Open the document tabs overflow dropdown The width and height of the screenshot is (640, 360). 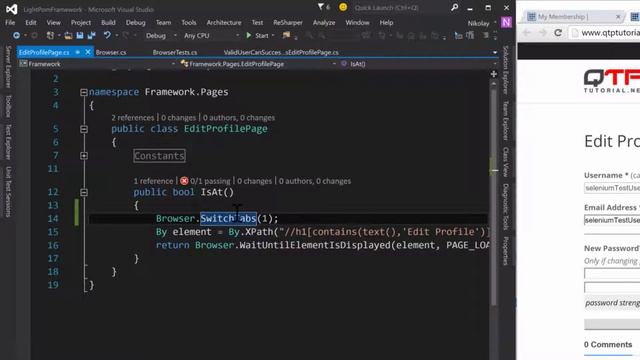click(x=495, y=52)
